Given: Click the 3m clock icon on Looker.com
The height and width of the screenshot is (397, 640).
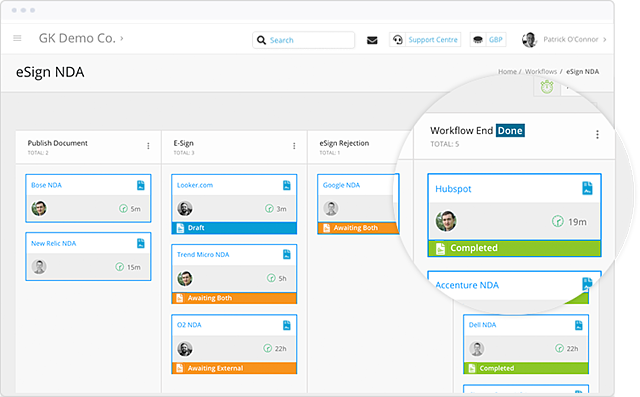Looking at the screenshot, I should pos(269,208).
